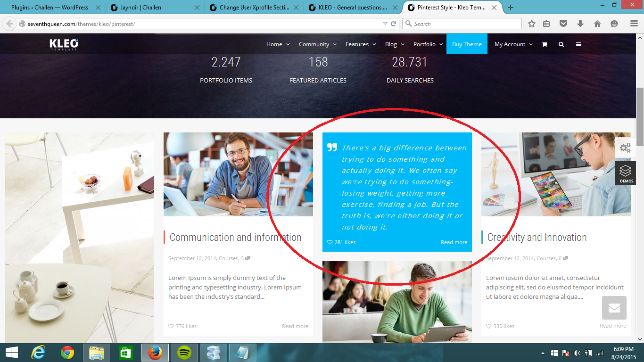This screenshot has height=362, width=644.
Task: Switch to KLEO - General questions tab
Action: (353, 8)
